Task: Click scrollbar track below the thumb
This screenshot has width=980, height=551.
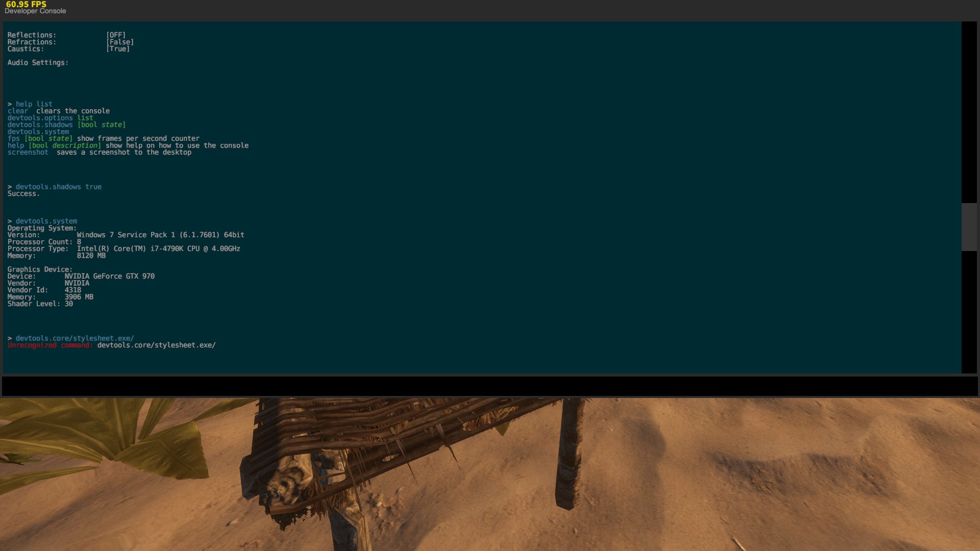Action: [x=969, y=311]
